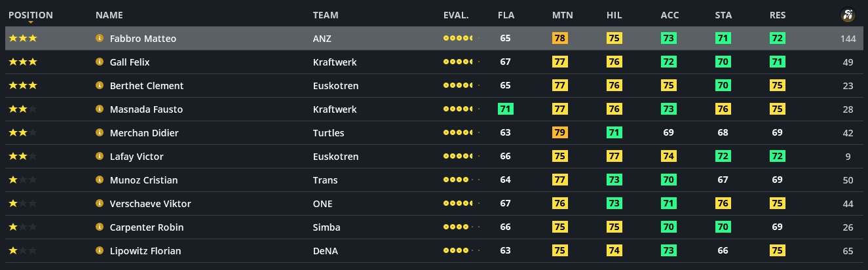Click info icon beside Gall Felix
Screen dimensions: 868x270
click(100, 62)
